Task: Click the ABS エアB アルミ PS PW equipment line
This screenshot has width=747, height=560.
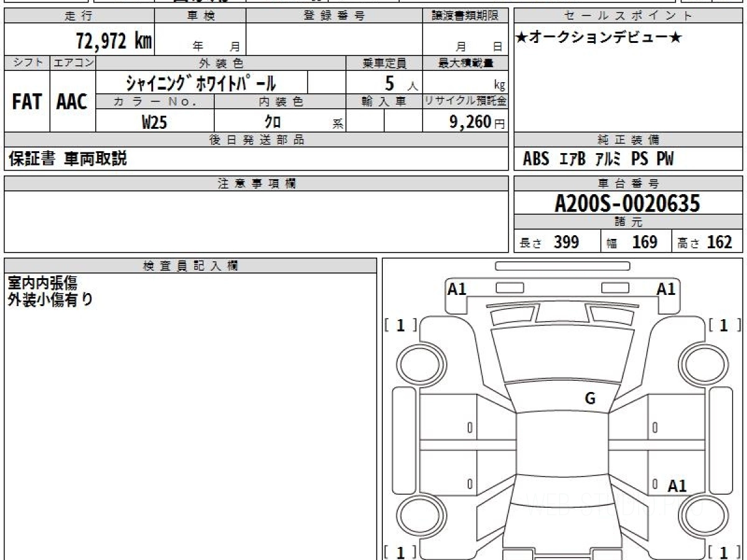Action: [598, 159]
